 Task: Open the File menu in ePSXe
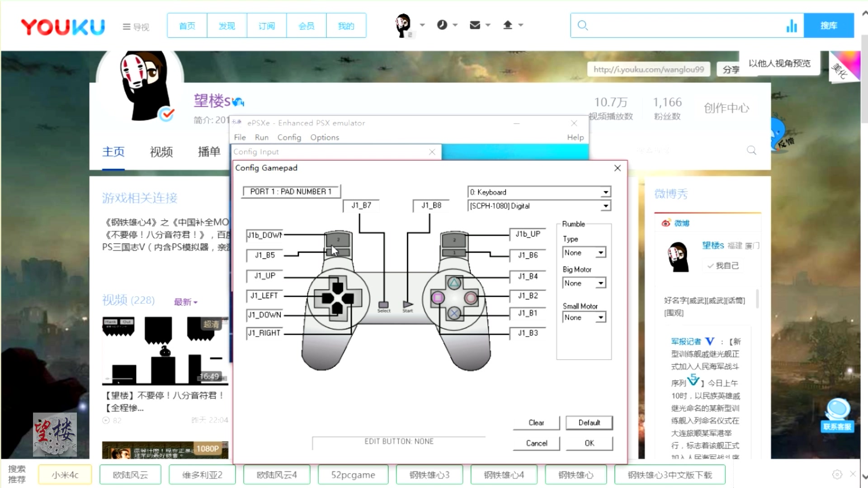(240, 137)
